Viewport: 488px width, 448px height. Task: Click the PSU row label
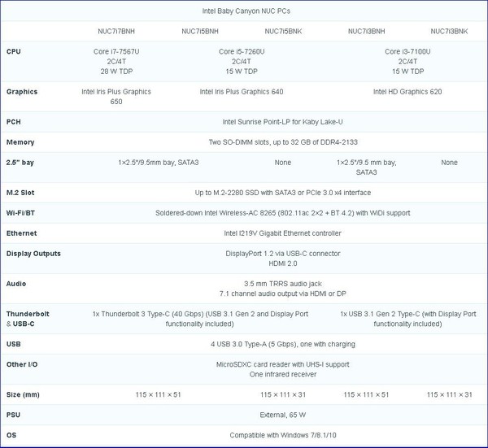pyautogui.click(x=13, y=415)
